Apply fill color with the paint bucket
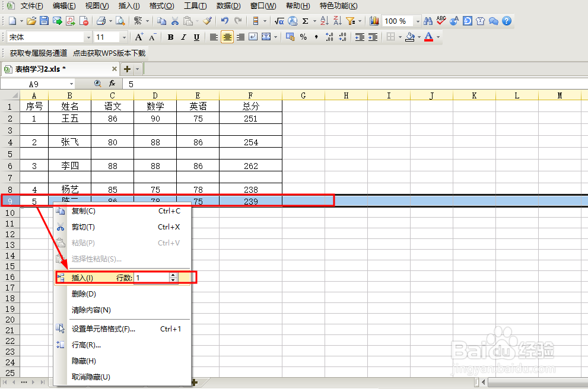 410,37
